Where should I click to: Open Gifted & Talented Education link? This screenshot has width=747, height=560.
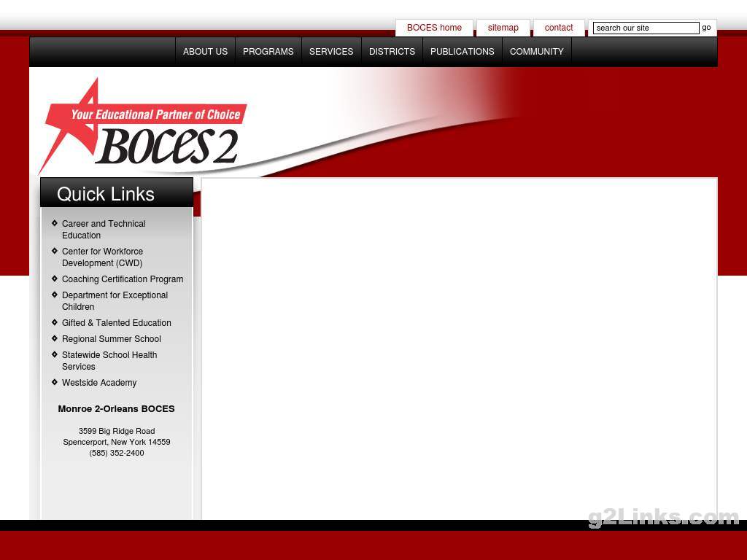click(116, 323)
